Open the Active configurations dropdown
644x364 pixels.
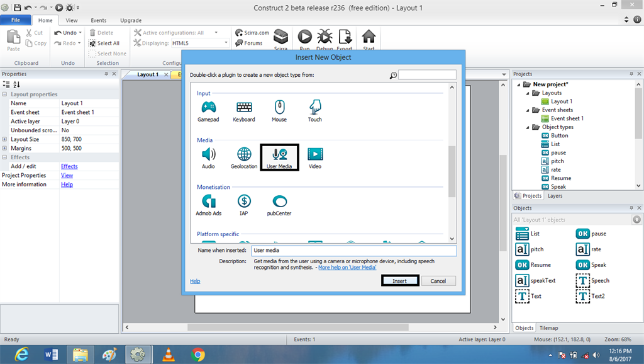tap(216, 33)
